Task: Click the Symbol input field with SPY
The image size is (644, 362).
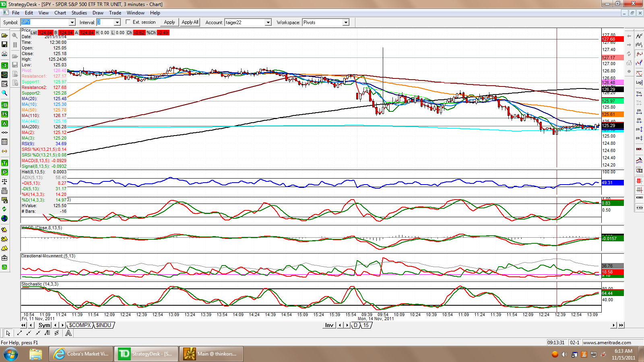Action: click(45, 23)
